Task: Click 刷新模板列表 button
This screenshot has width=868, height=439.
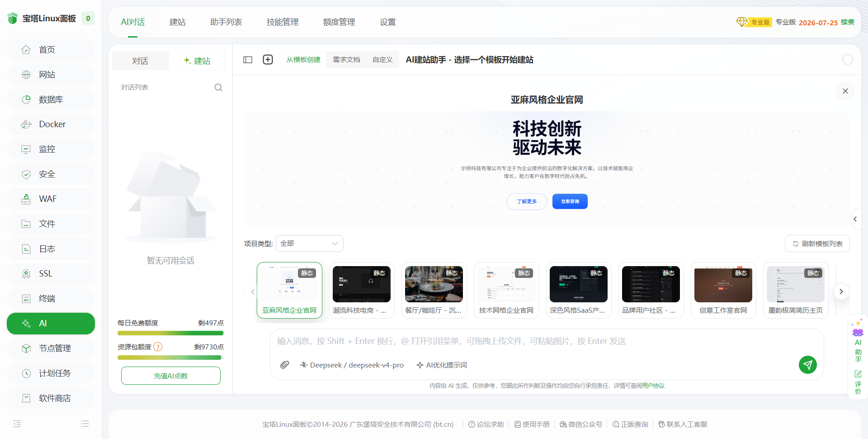Action: (x=817, y=243)
